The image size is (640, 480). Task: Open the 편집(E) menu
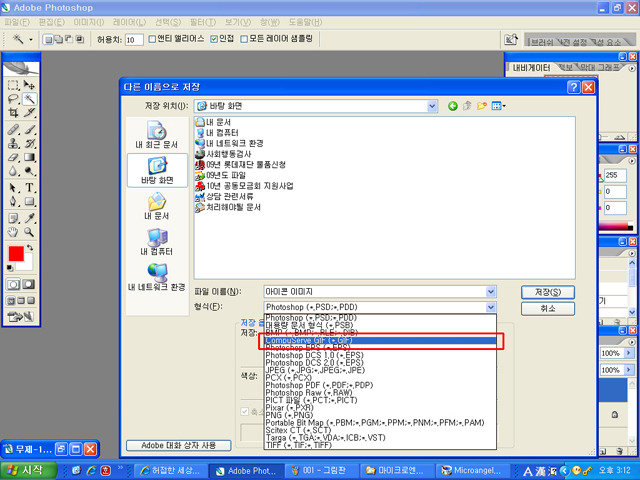52,22
